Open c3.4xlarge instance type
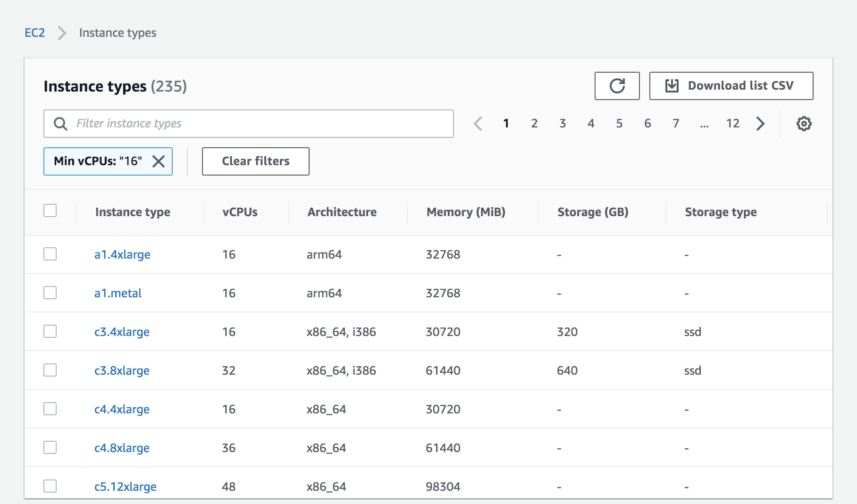Viewport: 857px width, 504px height. click(x=122, y=332)
